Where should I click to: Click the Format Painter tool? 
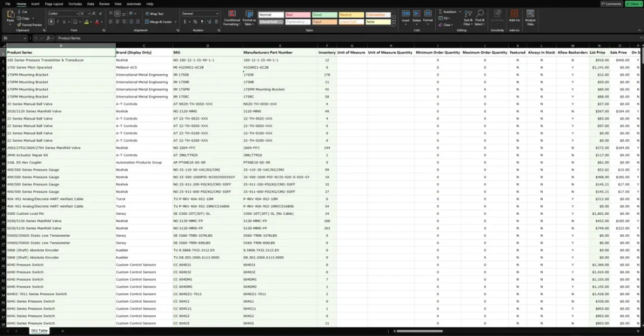click(33, 24)
